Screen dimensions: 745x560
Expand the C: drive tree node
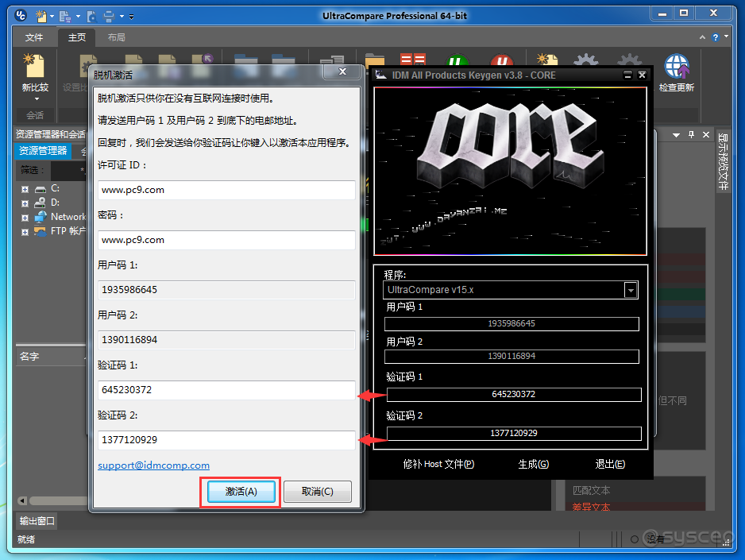[x=25, y=189]
